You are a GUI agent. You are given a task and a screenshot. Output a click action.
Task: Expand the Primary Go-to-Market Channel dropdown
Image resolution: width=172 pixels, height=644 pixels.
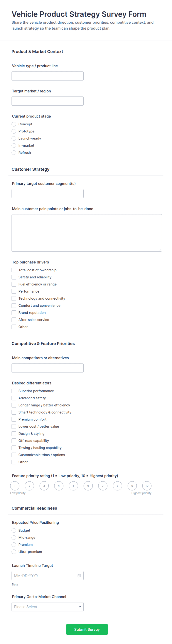(48, 607)
